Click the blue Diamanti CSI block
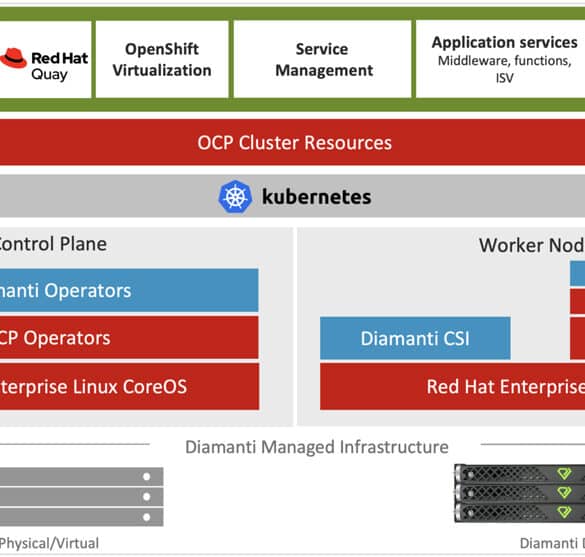 (x=415, y=338)
